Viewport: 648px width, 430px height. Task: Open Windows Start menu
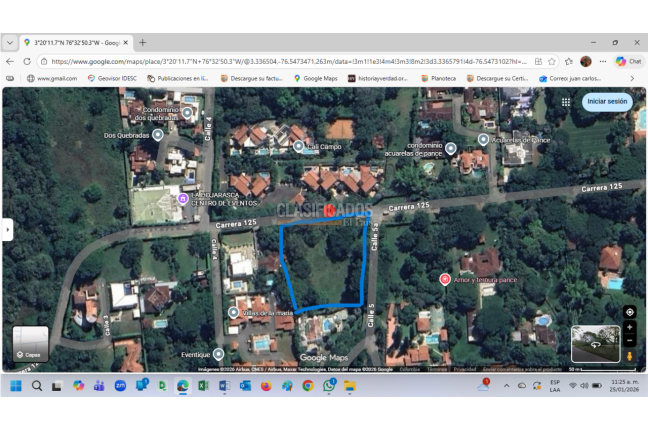16,386
